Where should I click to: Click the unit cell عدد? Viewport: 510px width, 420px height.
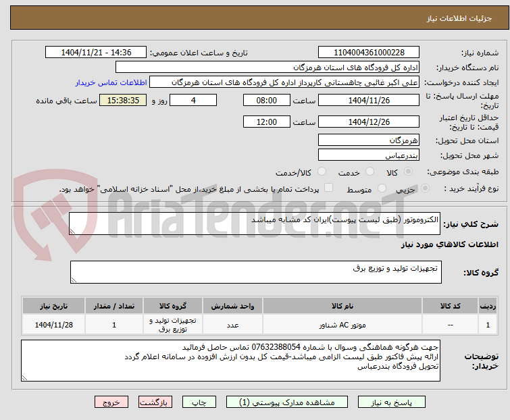(232, 325)
